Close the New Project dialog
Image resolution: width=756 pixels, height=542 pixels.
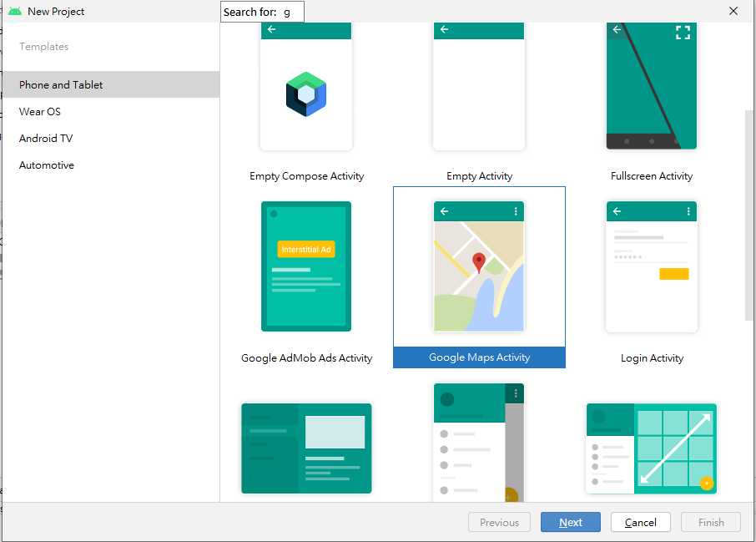[x=733, y=11]
